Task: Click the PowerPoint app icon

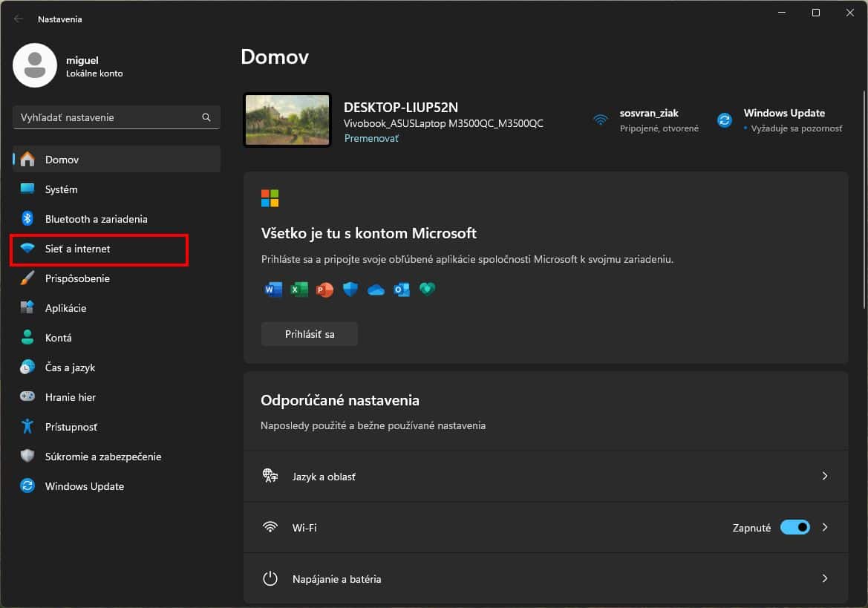Action: click(324, 290)
